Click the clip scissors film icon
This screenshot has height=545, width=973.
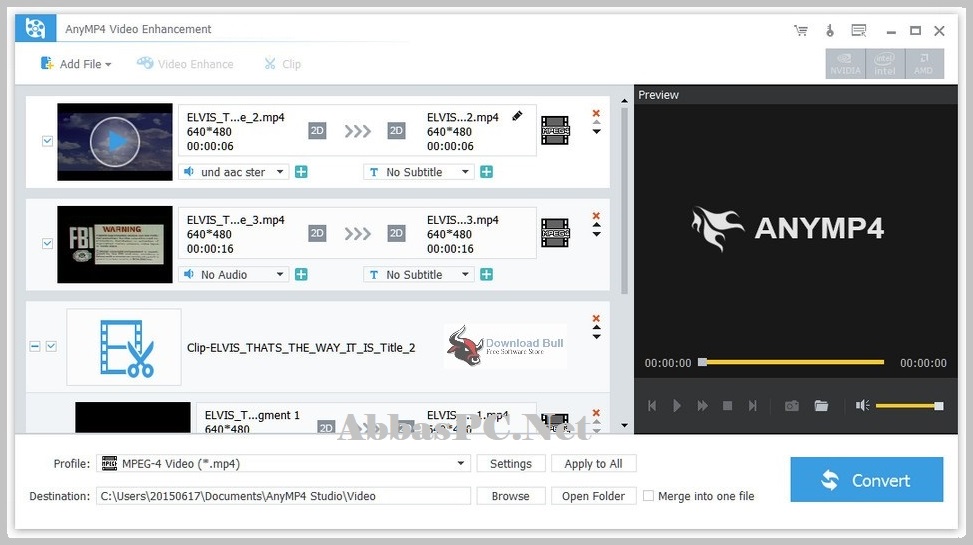(124, 348)
